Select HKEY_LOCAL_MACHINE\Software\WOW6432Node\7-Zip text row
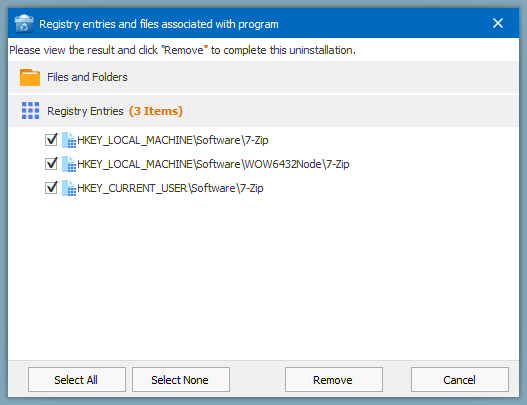The width and height of the screenshot is (527, 405). (x=213, y=164)
